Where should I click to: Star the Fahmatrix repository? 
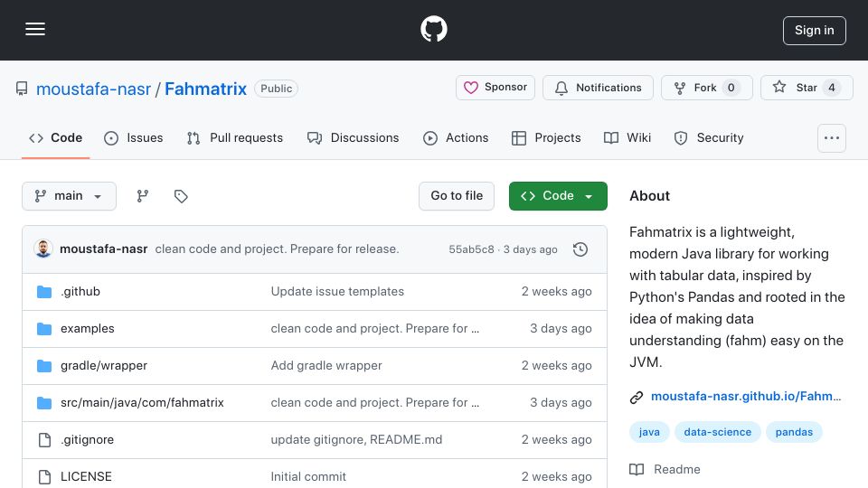click(x=807, y=88)
